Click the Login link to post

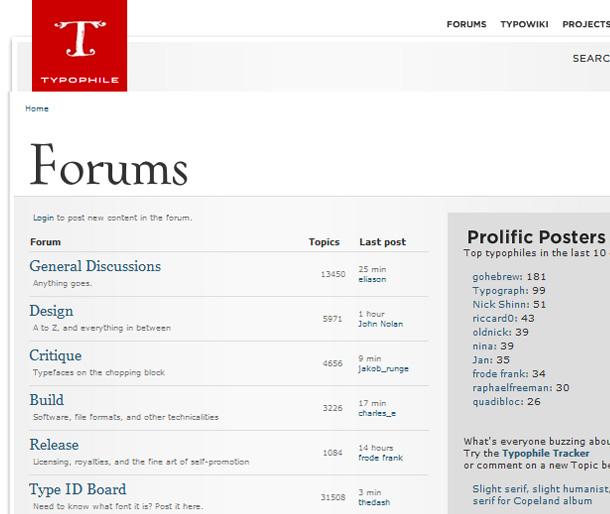pos(44,218)
